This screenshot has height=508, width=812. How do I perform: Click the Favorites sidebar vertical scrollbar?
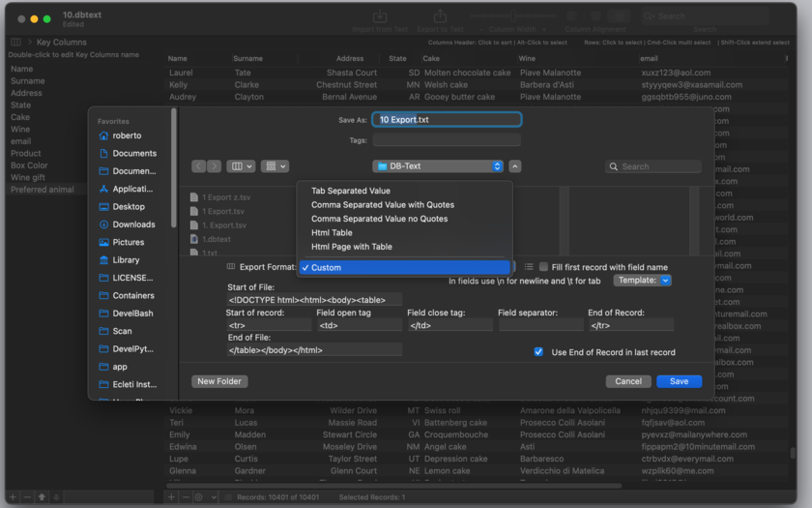pyautogui.click(x=173, y=168)
